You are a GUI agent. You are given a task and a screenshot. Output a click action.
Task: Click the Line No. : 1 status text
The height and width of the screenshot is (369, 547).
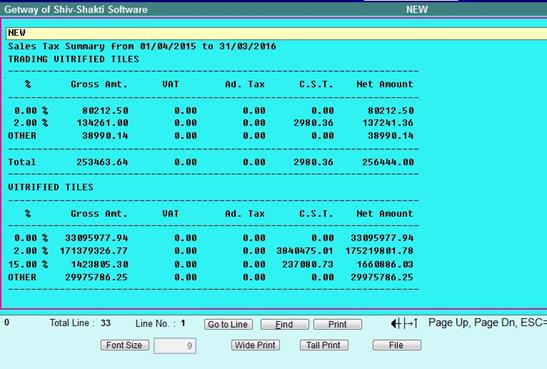(160, 324)
